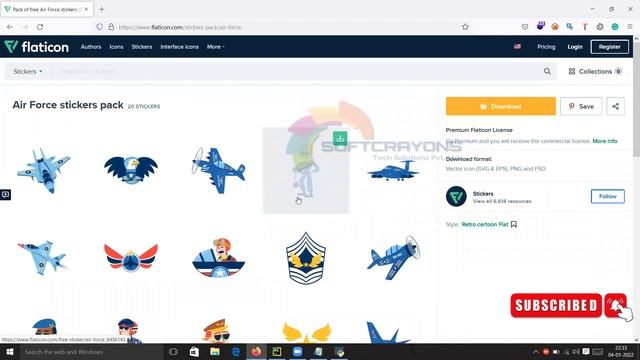
Task: Click the share icon button
Action: pyautogui.click(x=615, y=106)
